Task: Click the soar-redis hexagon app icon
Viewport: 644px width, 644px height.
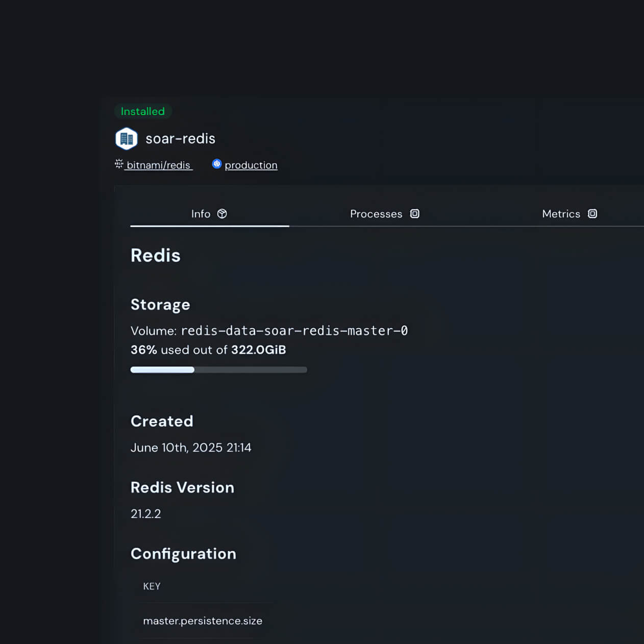Action: coord(127,139)
